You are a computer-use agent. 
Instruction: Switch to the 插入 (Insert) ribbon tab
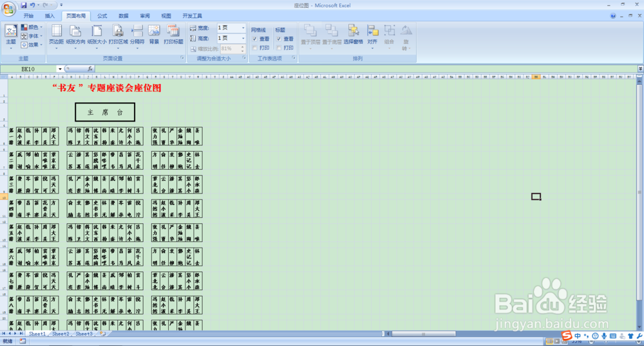coord(50,16)
